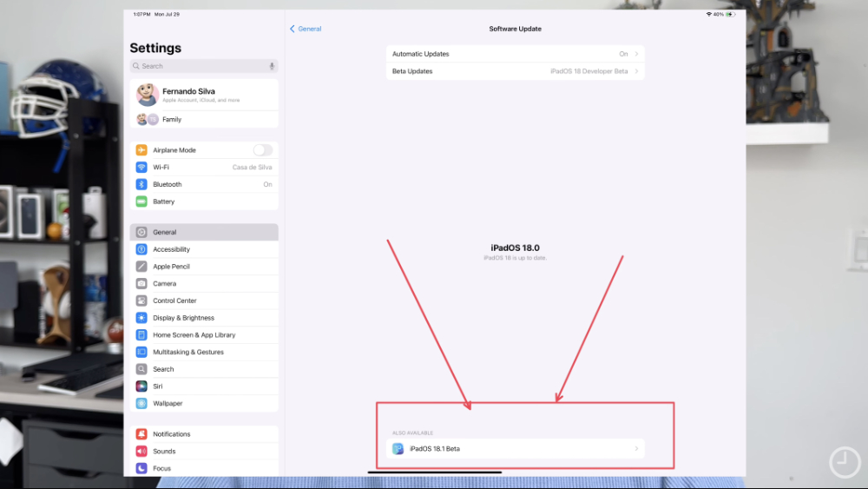868x489 pixels.
Task: Tap the microphone dictation icon in search
Action: [x=272, y=66]
